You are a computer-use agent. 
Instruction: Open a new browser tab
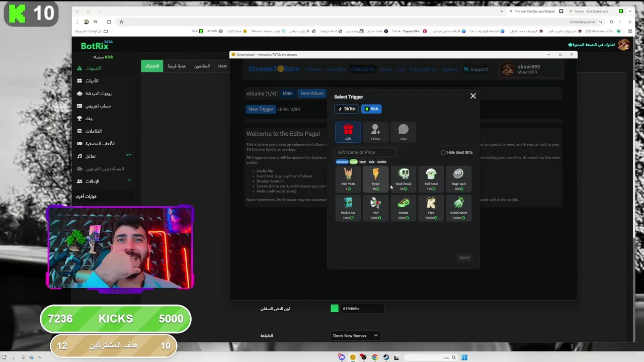click(x=502, y=11)
